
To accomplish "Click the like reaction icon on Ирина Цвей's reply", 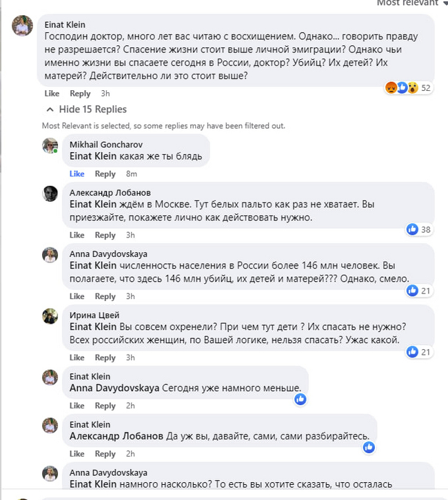I will (412, 352).
